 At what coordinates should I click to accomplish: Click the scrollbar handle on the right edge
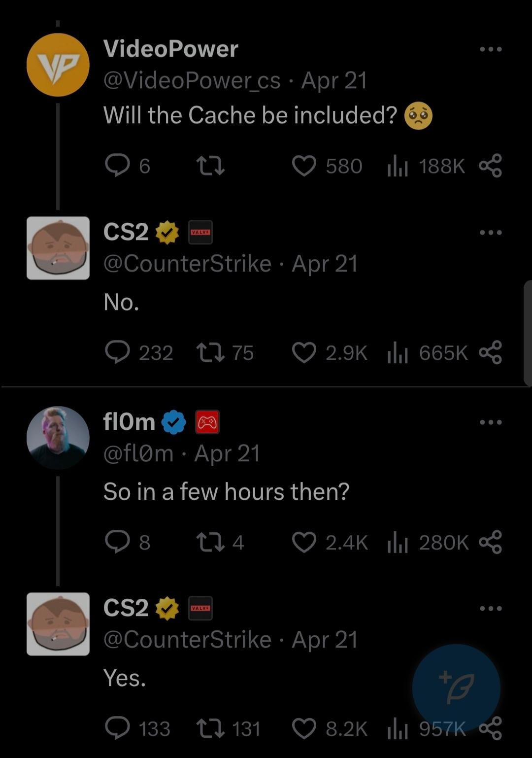tap(528, 333)
